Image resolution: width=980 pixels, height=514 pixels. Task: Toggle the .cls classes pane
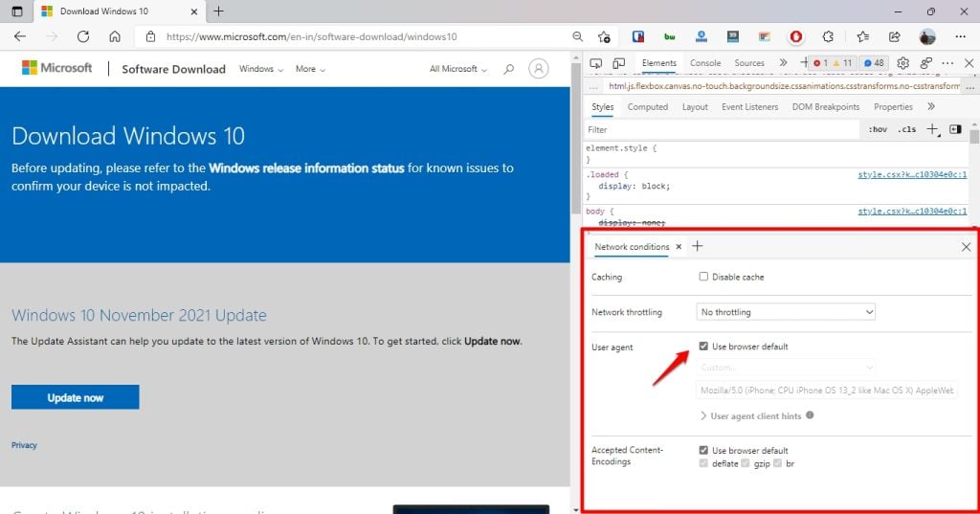tap(907, 129)
